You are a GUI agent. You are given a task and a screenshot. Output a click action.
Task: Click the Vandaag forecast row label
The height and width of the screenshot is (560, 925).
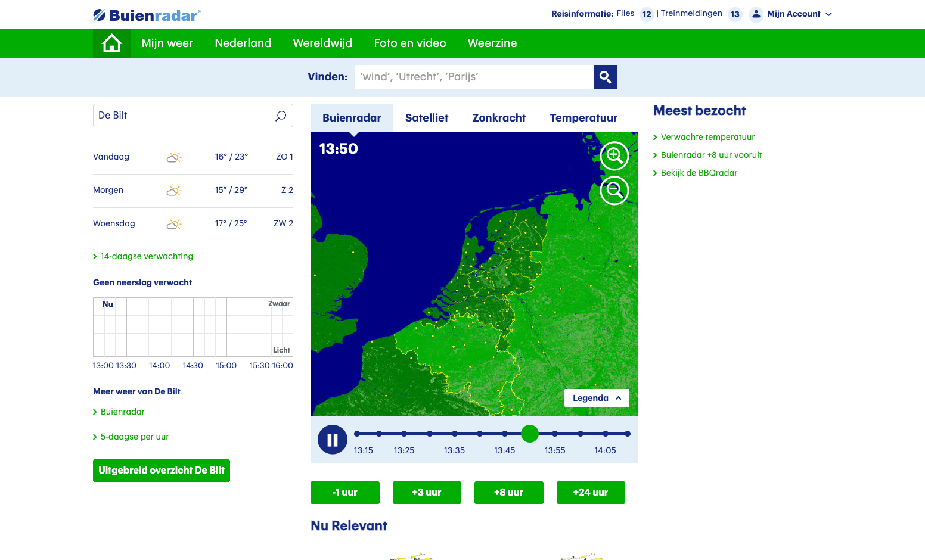click(x=111, y=157)
